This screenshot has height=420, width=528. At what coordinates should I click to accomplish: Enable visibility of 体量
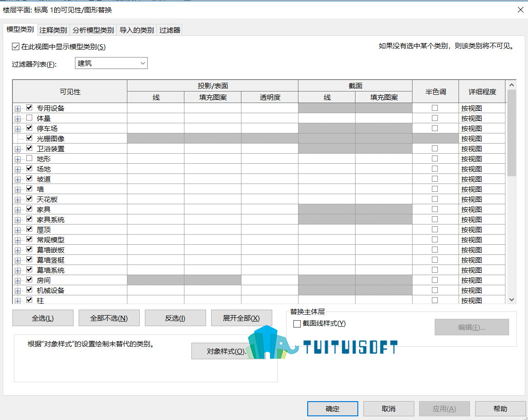29,118
